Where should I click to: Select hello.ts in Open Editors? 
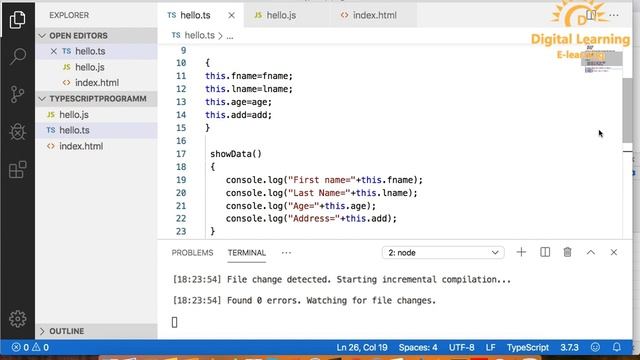tap(96, 51)
